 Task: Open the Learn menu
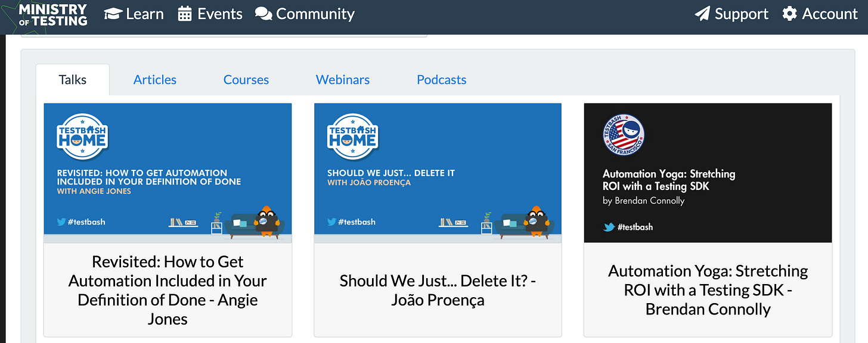134,14
